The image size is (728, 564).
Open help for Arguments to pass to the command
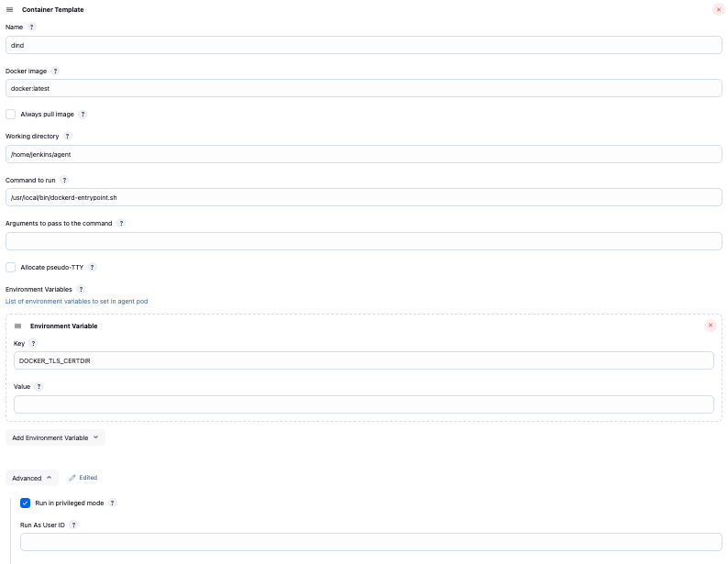[x=121, y=223]
